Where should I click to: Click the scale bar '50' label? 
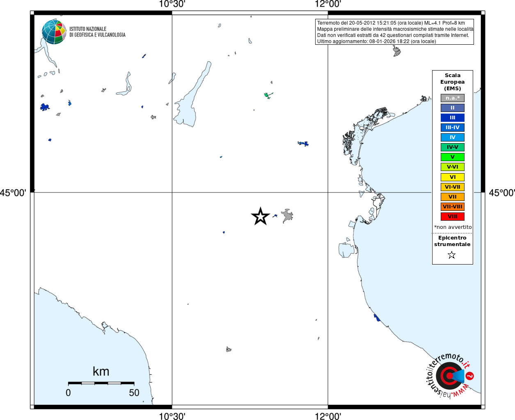[x=134, y=393]
